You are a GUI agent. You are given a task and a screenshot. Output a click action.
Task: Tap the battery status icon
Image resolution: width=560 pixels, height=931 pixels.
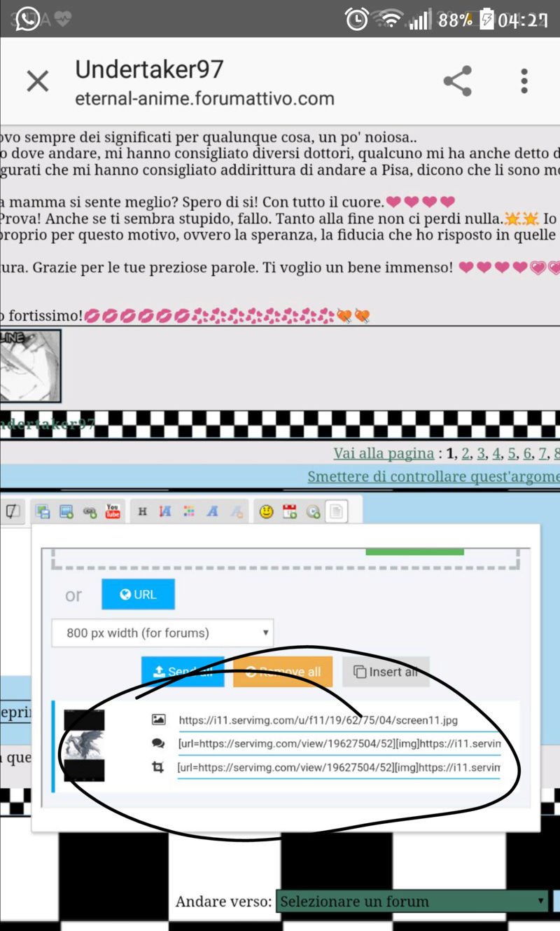coord(486,20)
